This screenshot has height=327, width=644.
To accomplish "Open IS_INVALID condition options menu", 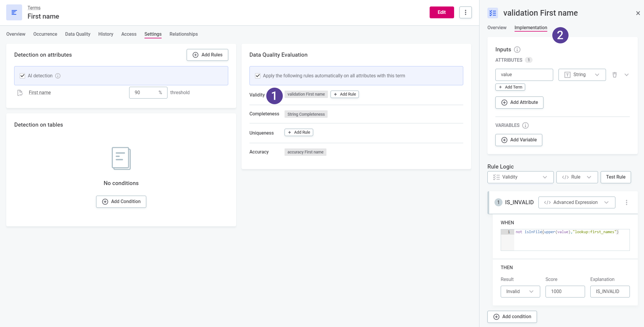I will pos(626,202).
